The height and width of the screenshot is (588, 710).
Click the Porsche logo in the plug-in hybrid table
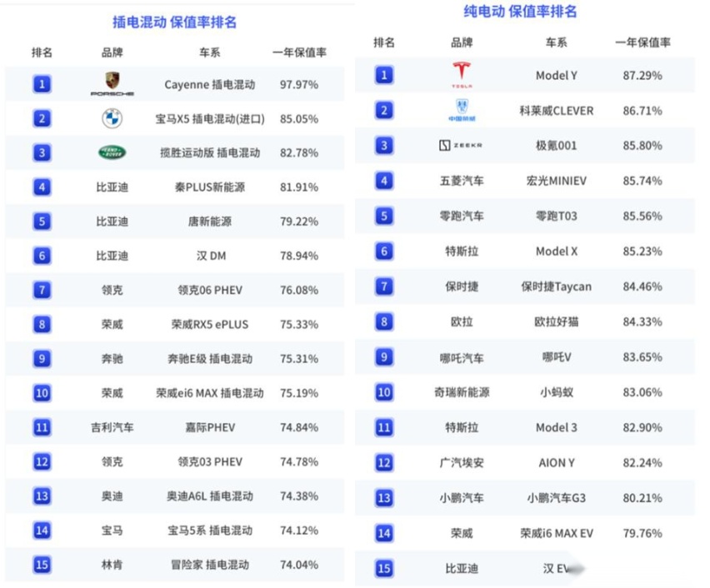[x=112, y=84]
